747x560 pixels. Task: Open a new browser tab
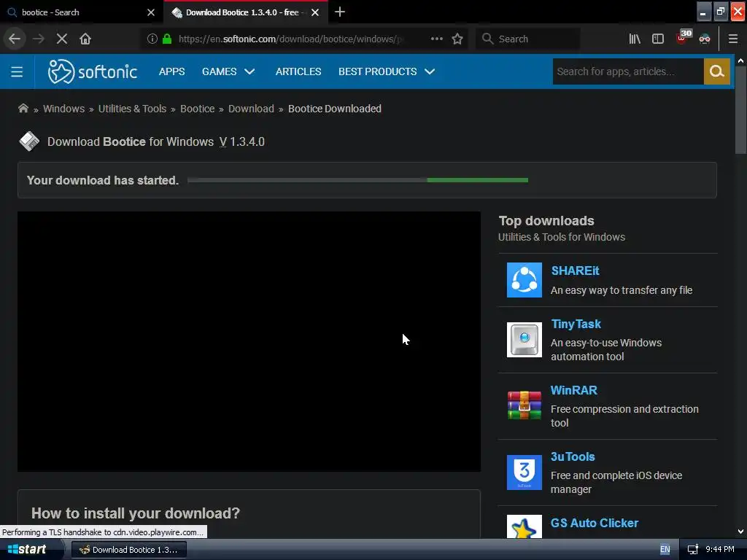pyautogui.click(x=340, y=12)
